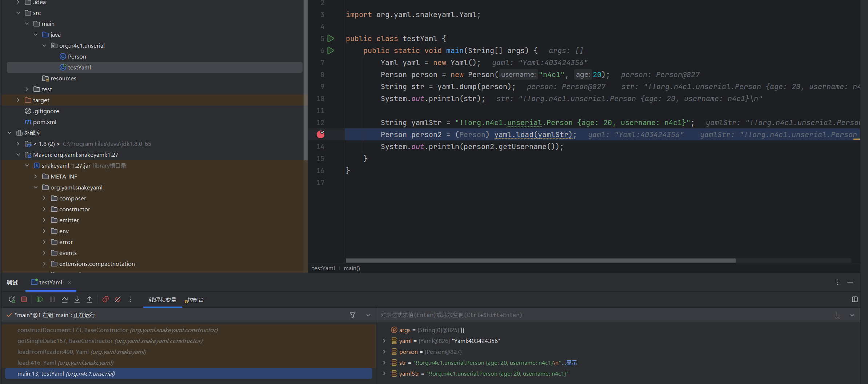This screenshot has width=868, height=384.
Task: Click the editor horizontal scrollbar
Action: coord(540,260)
